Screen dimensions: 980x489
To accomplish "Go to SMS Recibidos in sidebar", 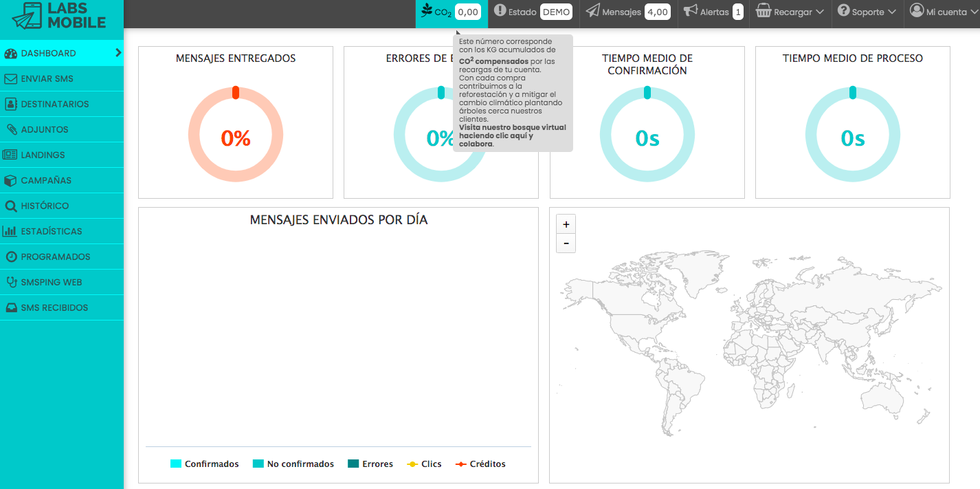I will click(54, 308).
